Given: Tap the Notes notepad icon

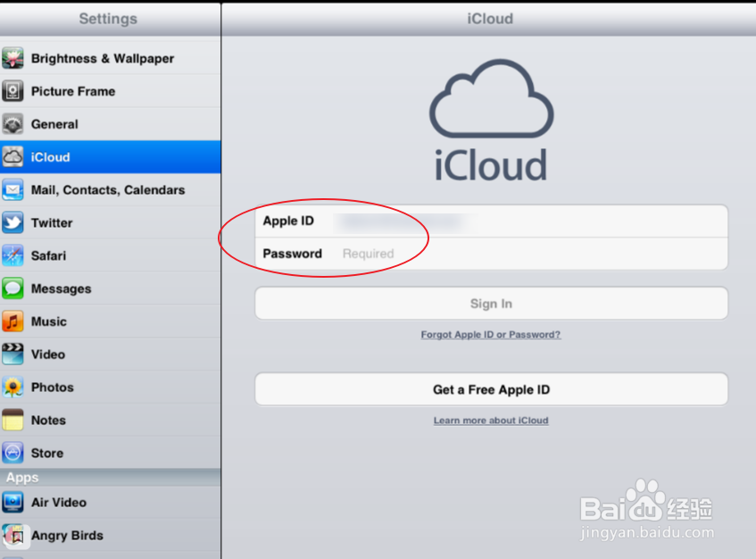Looking at the screenshot, I should [12, 420].
